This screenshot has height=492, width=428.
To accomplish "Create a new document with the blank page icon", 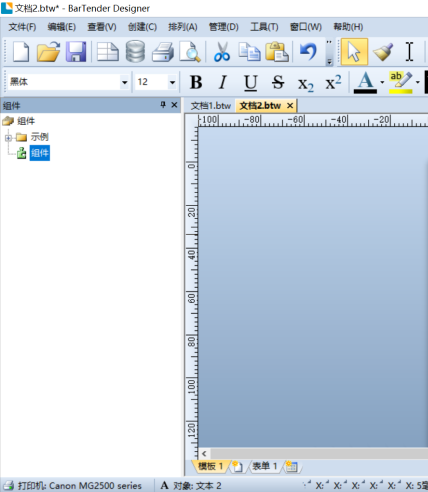I will [21, 52].
